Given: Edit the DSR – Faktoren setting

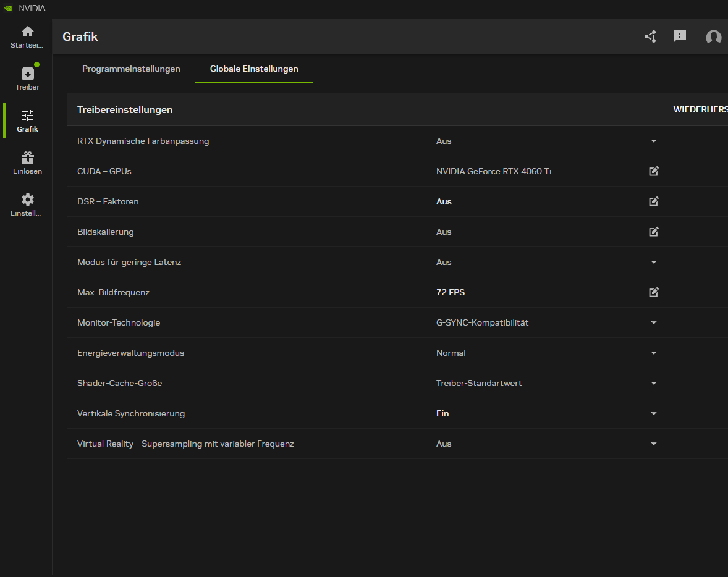Looking at the screenshot, I should 654,201.
